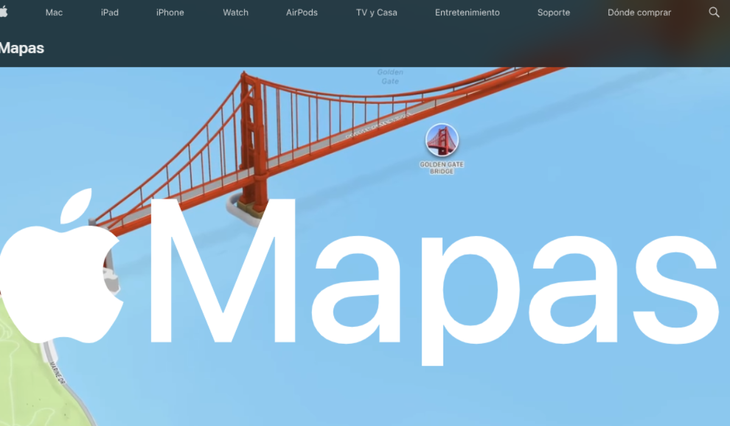Open the search magnifier icon
The image size is (730, 426).
(x=714, y=12)
